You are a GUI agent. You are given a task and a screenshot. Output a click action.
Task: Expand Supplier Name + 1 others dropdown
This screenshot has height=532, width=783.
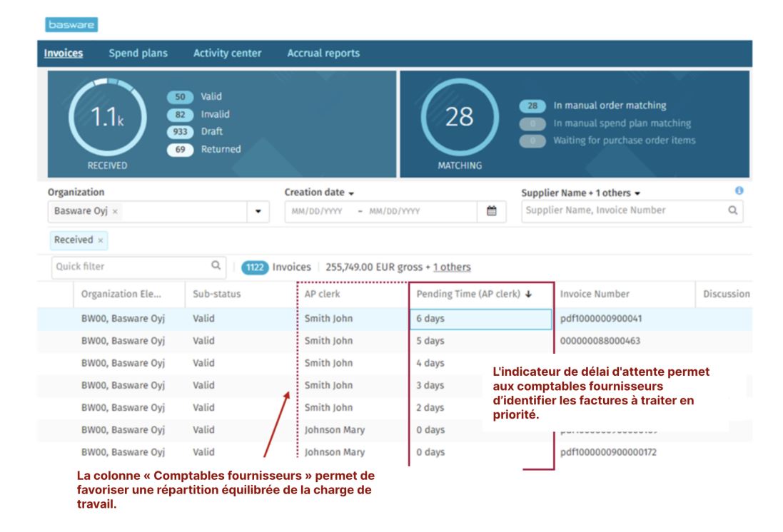coord(580,193)
